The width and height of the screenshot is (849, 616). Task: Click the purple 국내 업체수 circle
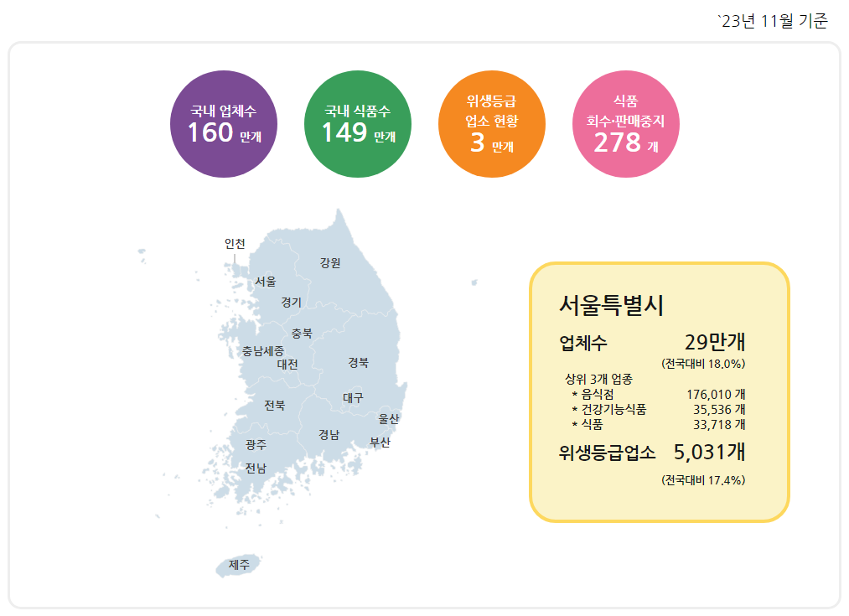click(224, 124)
